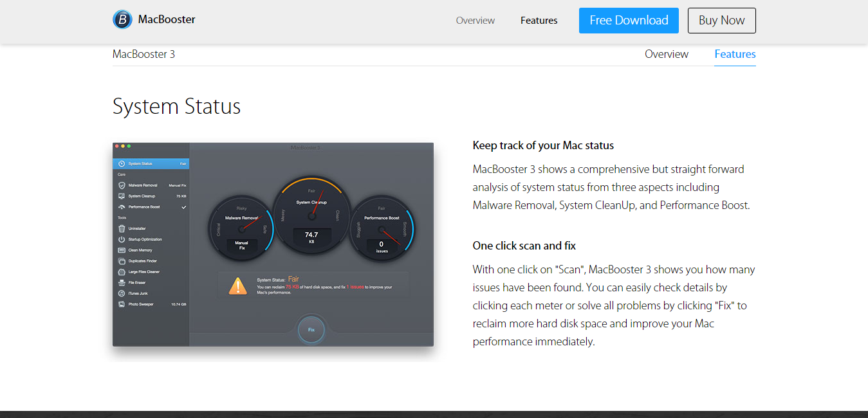This screenshot has width=868, height=418.
Task: Click the System Cleanup center meter dial
Action: 312,215
